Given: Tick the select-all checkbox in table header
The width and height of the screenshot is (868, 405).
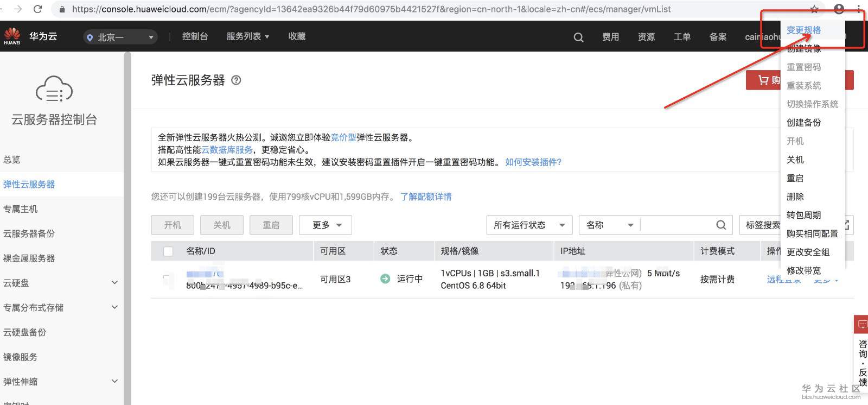Looking at the screenshot, I should click(168, 251).
